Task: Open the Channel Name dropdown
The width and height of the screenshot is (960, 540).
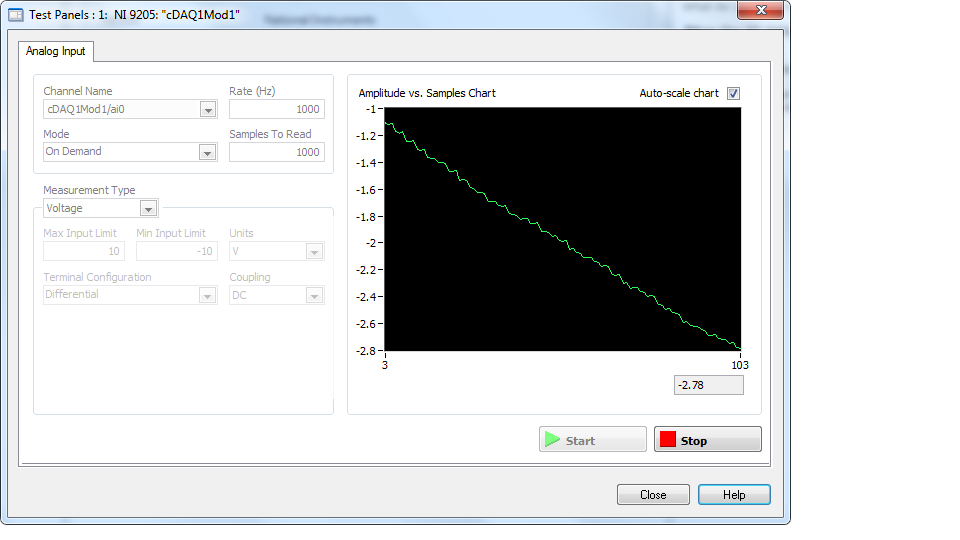Action: 208,110
